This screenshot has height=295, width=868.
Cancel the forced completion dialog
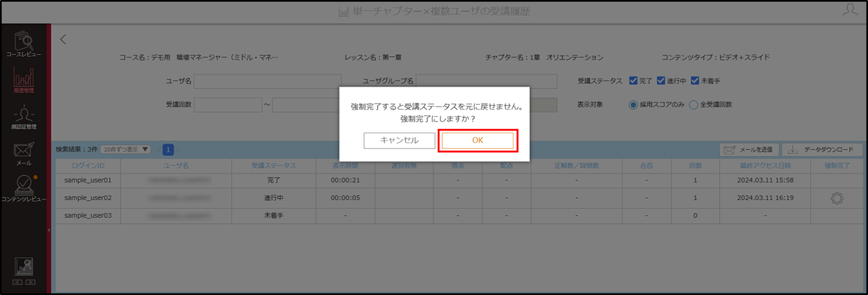(x=399, y=140)
